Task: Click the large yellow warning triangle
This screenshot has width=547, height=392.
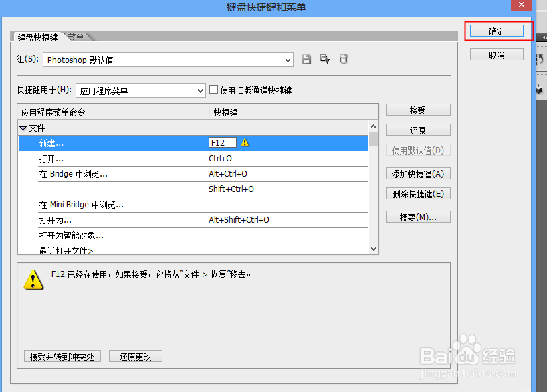Action: point(33,280)
